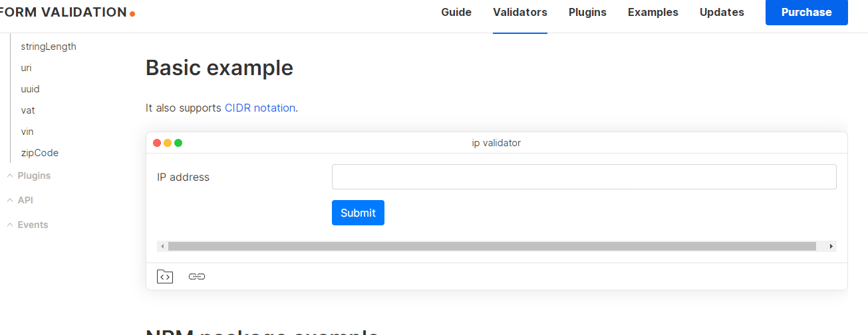Expand the Plugins sidebar section
Image resolution: width=868 pixels, height=335 pixels.
coord(29,175)
